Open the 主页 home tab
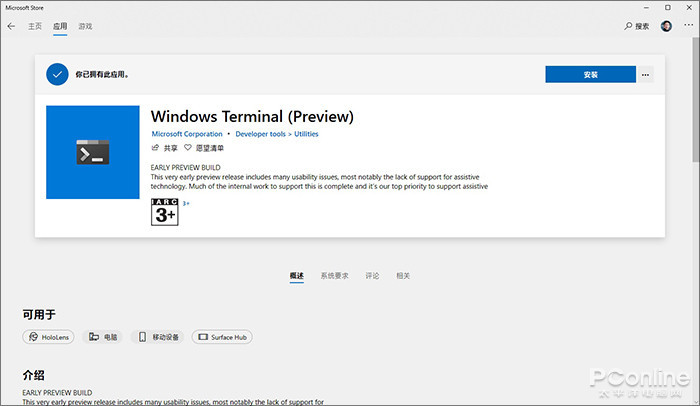The image size is (700, 406). (x=35, y=26)
